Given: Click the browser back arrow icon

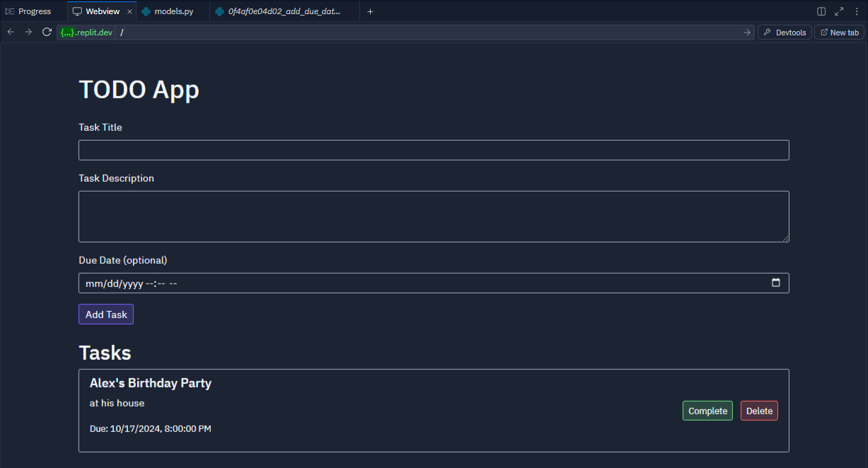Looking at the screenshot, I should point(11,32).
